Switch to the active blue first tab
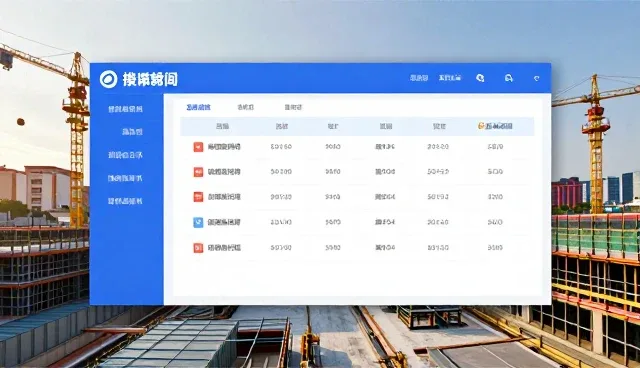 point(198,107)
